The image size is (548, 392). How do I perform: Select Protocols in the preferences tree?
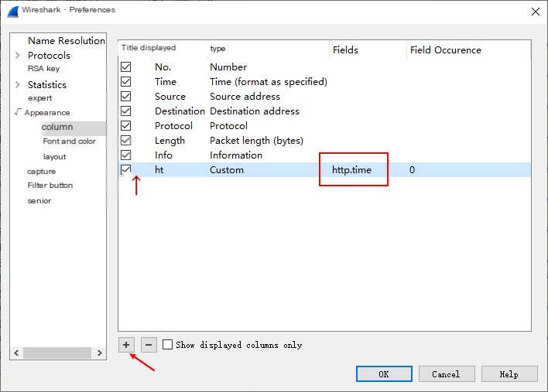tap(49, 55)
